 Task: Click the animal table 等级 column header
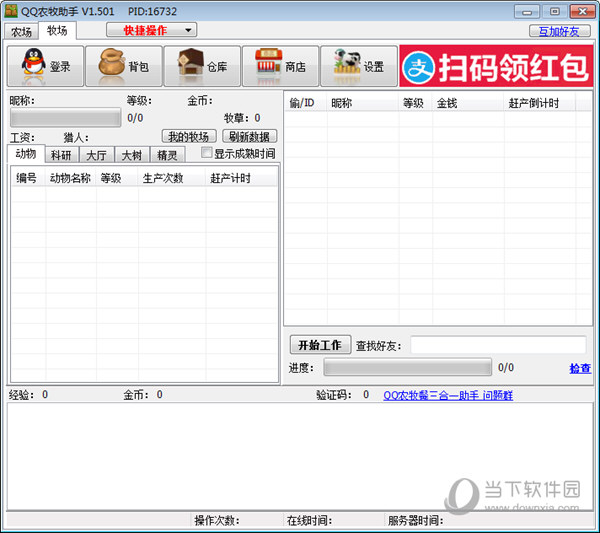117,178
